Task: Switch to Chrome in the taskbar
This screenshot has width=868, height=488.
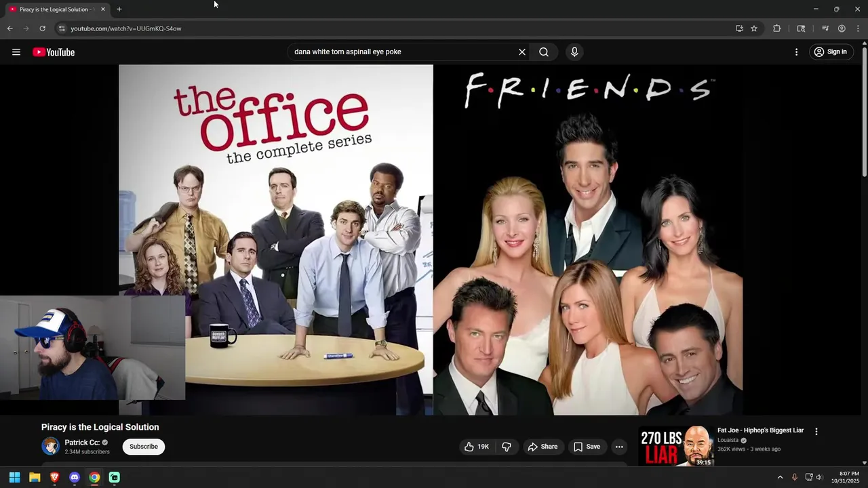Action: point(94,477)
